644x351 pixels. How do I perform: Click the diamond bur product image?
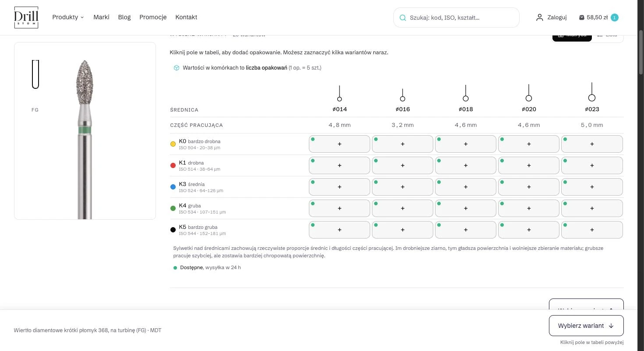point(85,139)
